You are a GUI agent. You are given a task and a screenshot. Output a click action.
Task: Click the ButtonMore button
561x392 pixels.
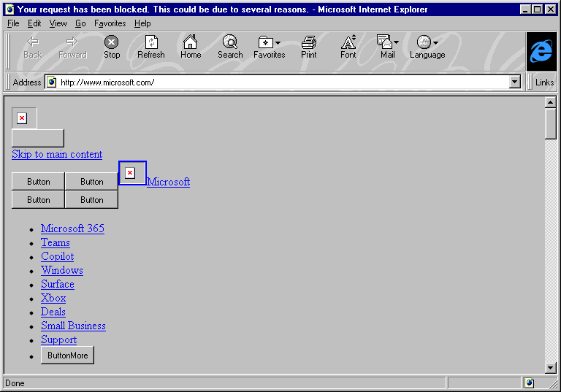pyautogui.click(x=68, y=356)
